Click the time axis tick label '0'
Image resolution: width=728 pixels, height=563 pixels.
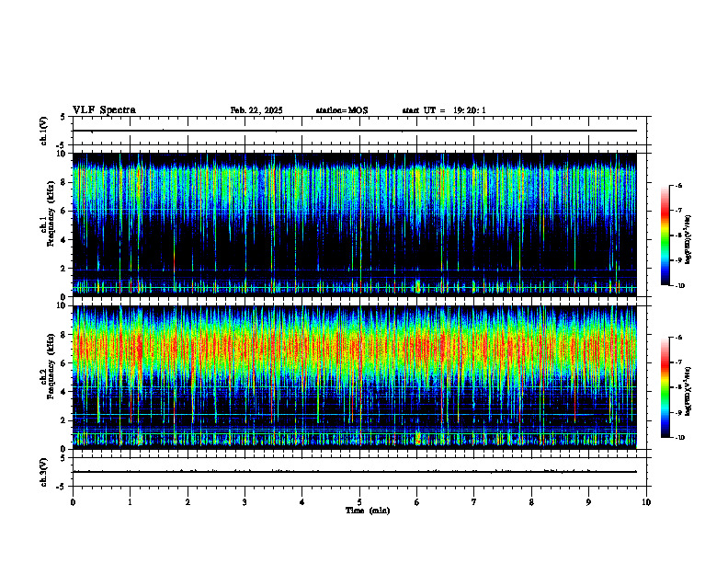coord(73,502)
